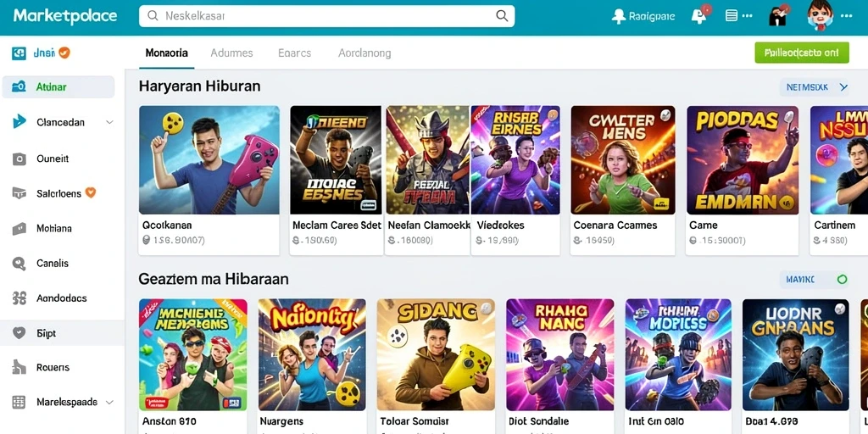Open the PIODDAS Game thumbnail
This screenshot has height=434, width=868.
pos(743,160)
